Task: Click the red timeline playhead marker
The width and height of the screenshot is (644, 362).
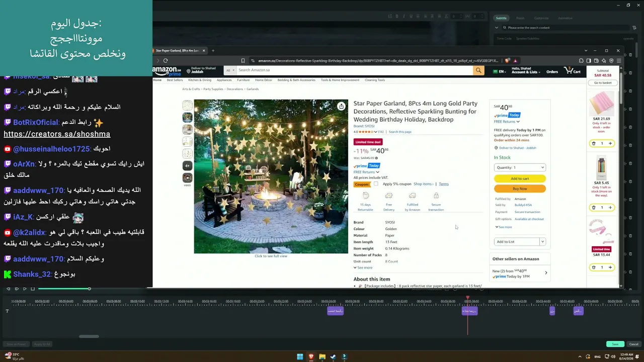Action: tap(467, 297)
